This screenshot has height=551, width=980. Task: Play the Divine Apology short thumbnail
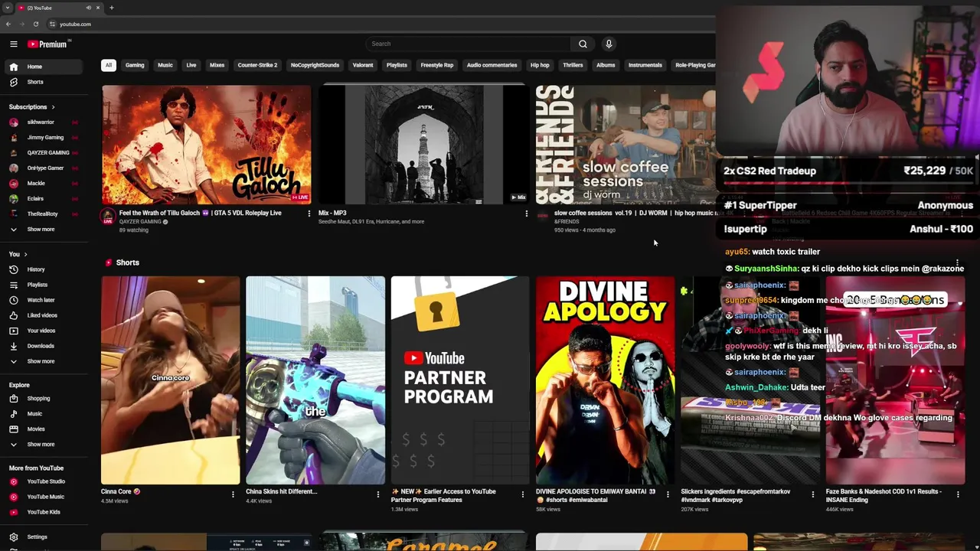tap(605, 380)
